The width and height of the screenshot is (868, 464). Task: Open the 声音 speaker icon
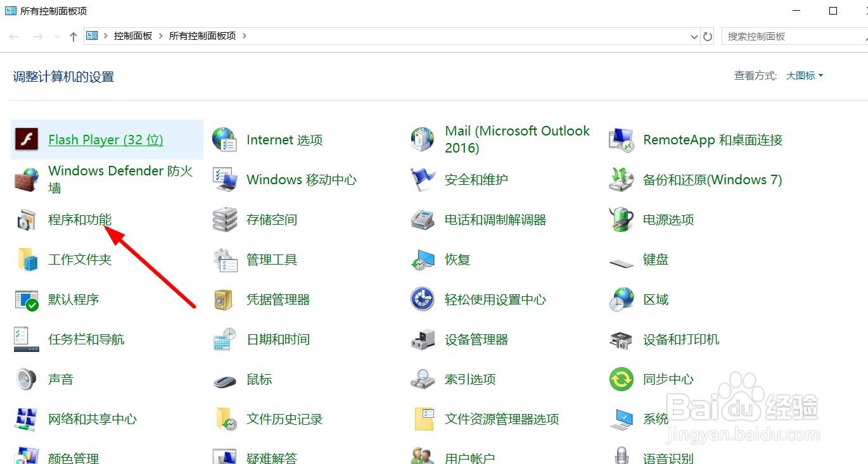click(26, 379)
